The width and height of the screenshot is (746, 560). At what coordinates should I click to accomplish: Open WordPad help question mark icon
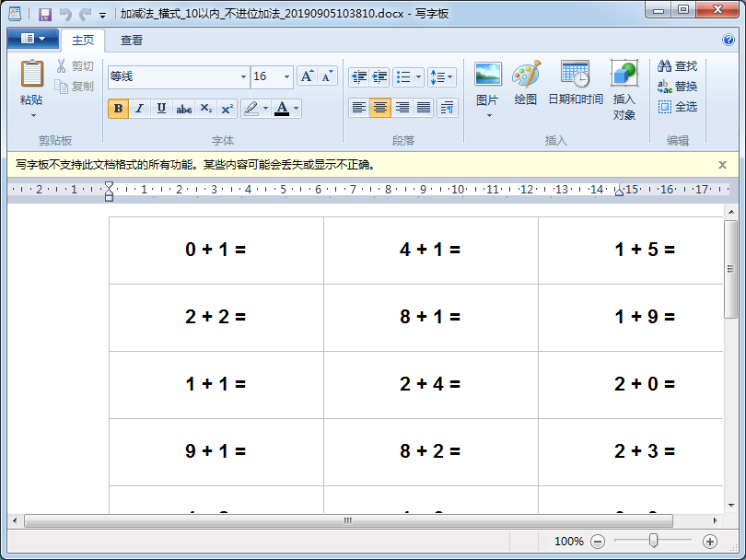point(729,40)
